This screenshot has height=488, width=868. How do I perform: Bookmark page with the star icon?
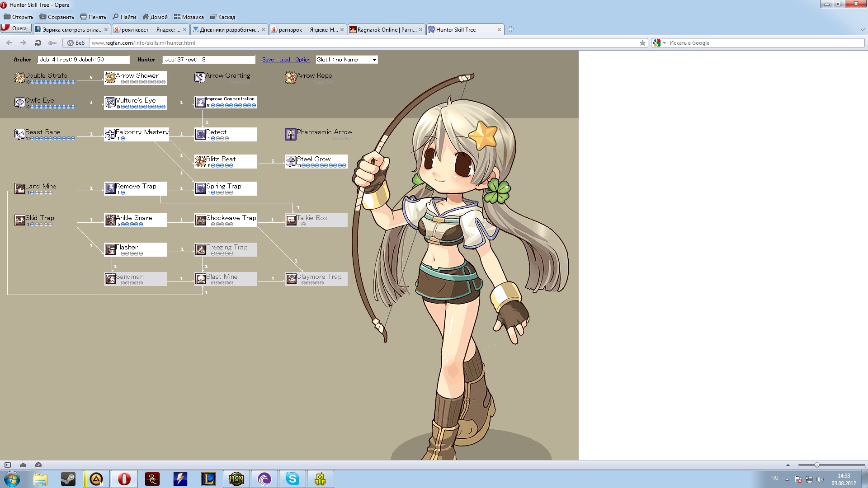pos(642,43)
